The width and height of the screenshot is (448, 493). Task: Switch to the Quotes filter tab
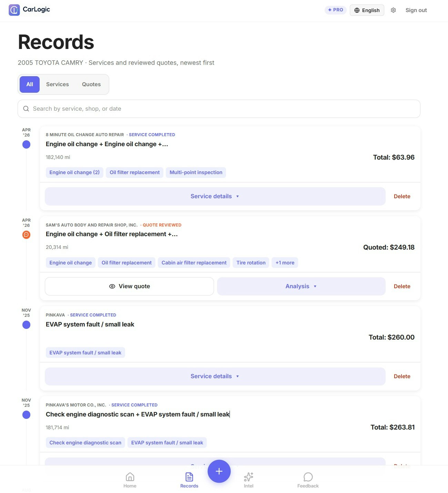[x=91, y=84]
